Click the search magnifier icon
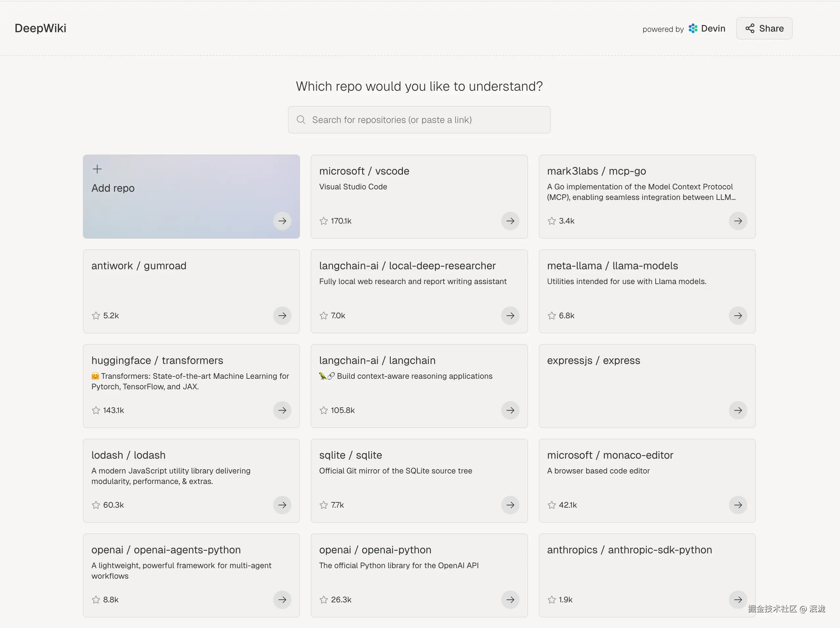840x628 pixels. tap(301, 120)
